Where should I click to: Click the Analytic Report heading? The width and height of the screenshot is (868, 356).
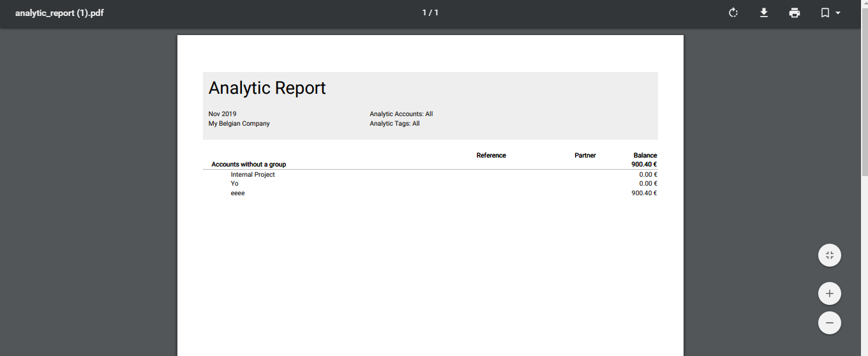click(267, 88)
